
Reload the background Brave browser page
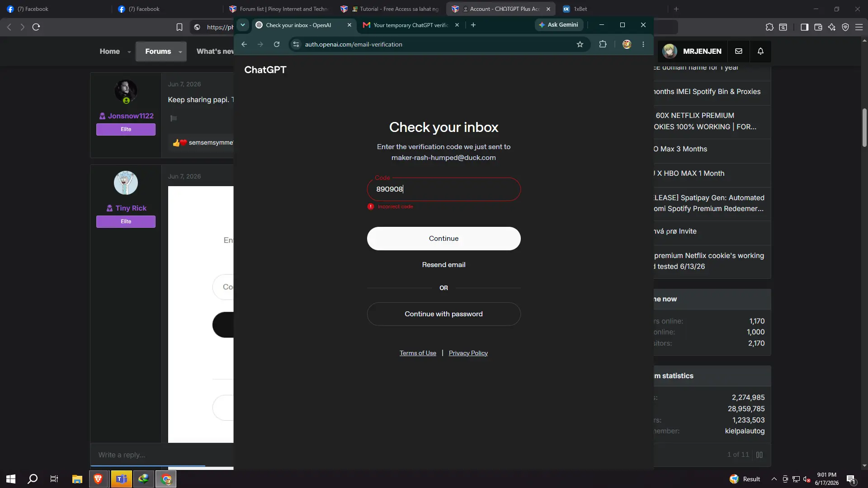36,27
